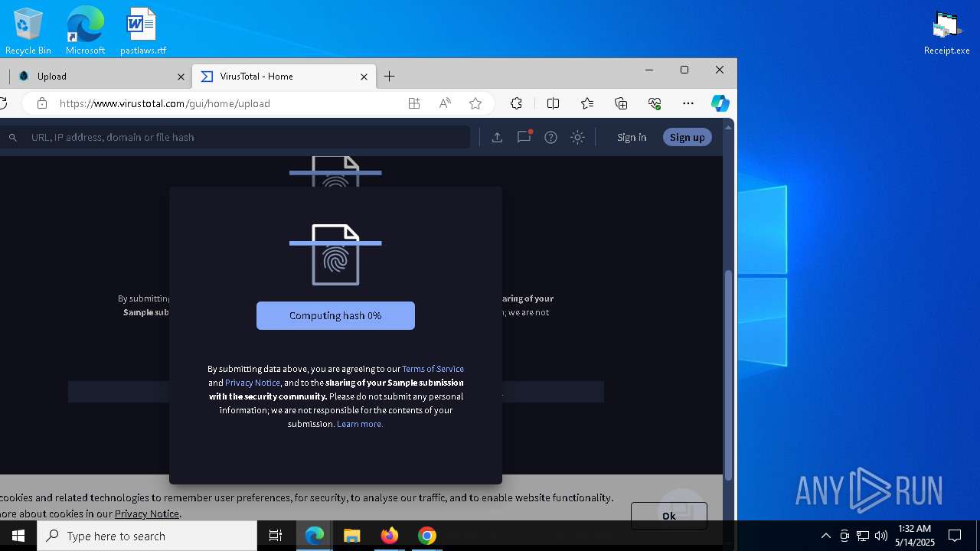Maximize the Edge browser window
Screen dimensions: 980x551
pyautogui.click(x=684, y=70)
